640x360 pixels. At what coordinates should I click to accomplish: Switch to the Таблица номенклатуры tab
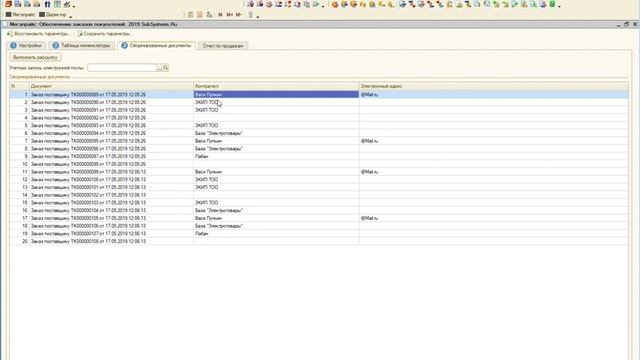click(82, 46)
